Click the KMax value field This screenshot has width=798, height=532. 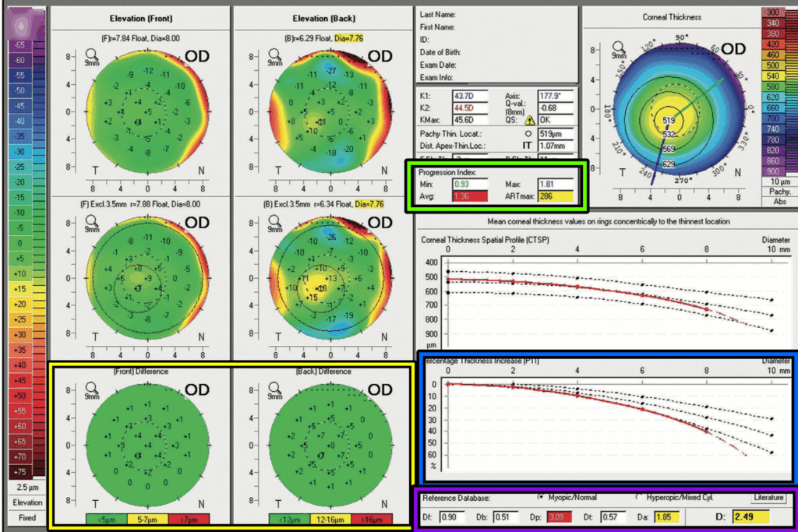coord(469,120)
